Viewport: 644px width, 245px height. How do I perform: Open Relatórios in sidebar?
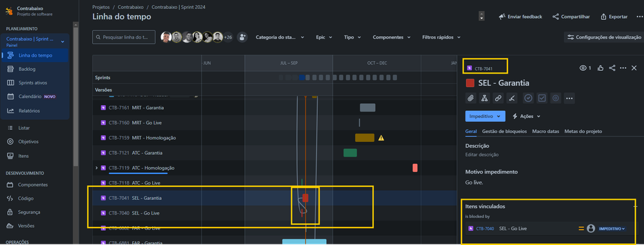(29, 111)
